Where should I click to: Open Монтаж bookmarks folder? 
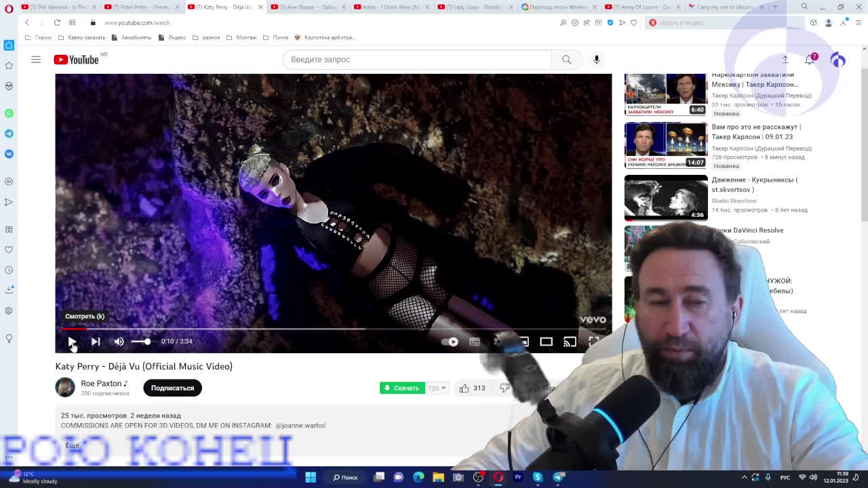[x=241, y=37]
